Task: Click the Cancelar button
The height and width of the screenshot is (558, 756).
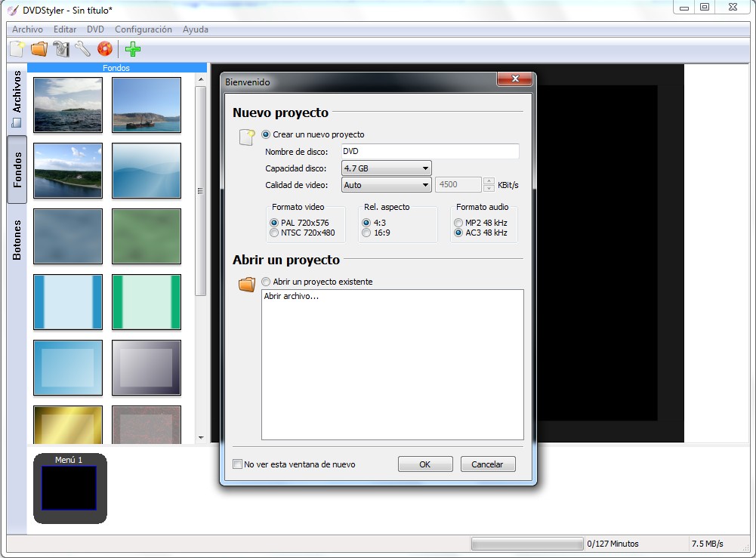Action: (488, 464)
